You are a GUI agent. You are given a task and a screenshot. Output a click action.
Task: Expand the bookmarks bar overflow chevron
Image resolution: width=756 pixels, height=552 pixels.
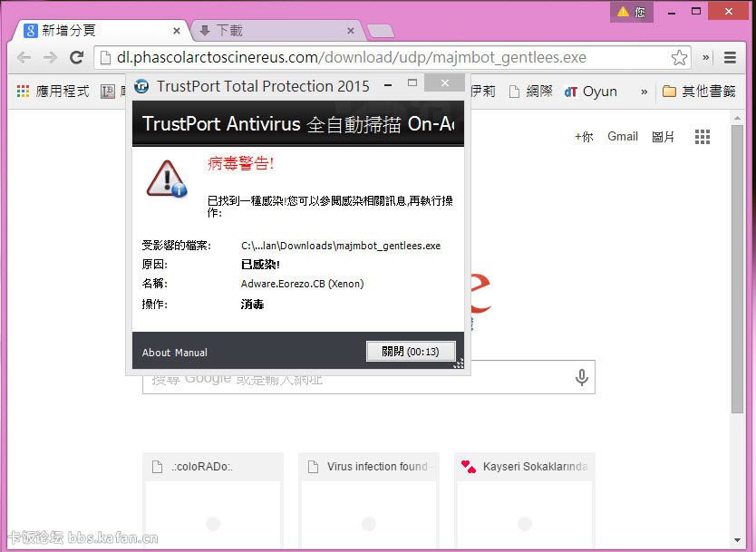645,92
